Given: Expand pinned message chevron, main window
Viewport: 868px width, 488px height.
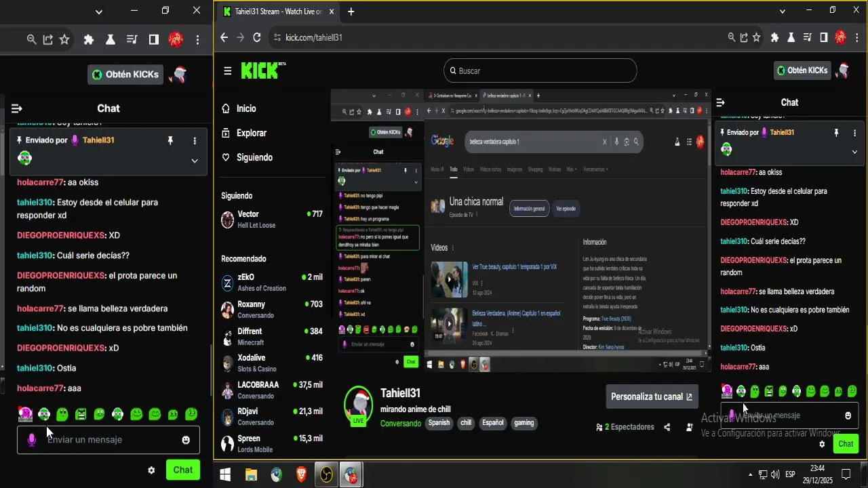Looking at the screenshot, I should coord(854,152).
